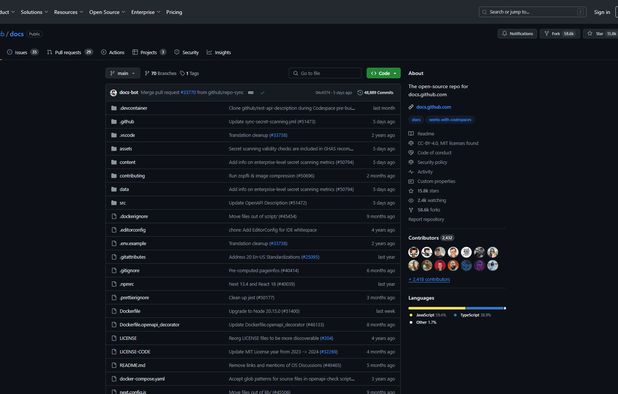Click the Go to file search field
The image size is (618, 394).
click(x=325, y=73)
